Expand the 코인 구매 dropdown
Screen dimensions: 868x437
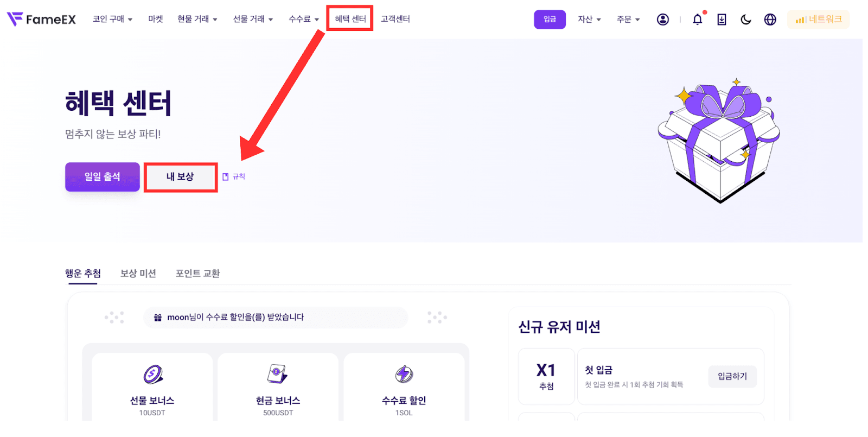click(112, 19)
